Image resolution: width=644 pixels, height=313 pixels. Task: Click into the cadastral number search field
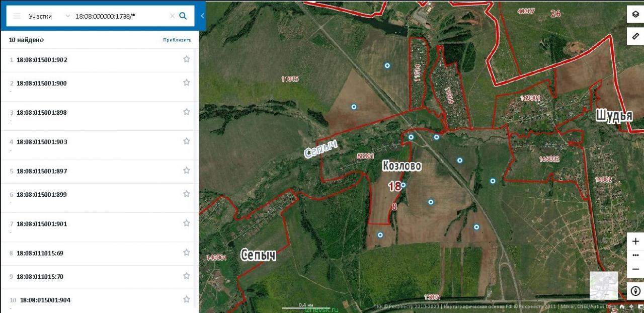121,16
